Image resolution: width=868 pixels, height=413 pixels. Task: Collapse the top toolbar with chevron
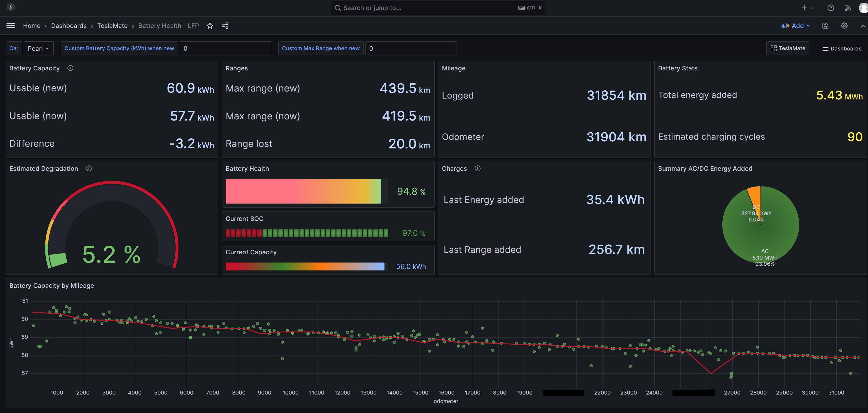pyautogui.click(x=863, y=26)
